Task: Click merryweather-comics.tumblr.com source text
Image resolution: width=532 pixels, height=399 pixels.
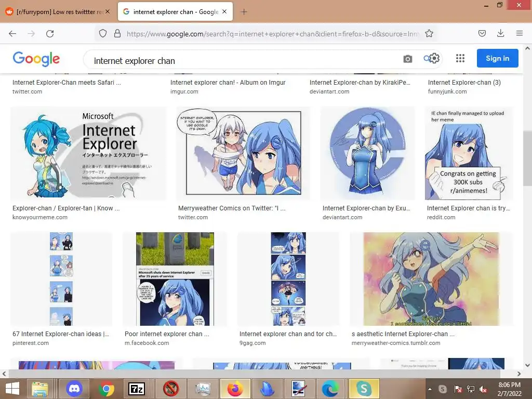Action: [396, 343]
